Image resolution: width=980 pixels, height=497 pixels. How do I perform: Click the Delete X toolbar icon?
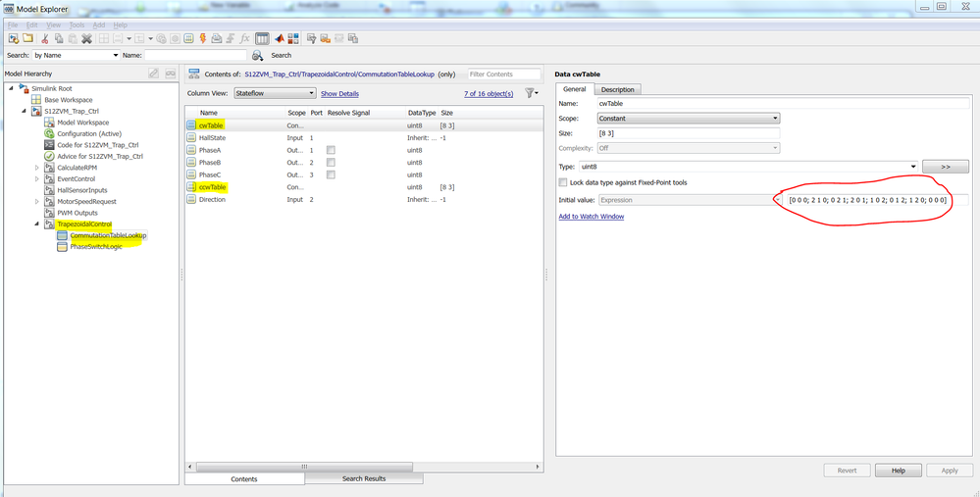click(x=87, y=38)
